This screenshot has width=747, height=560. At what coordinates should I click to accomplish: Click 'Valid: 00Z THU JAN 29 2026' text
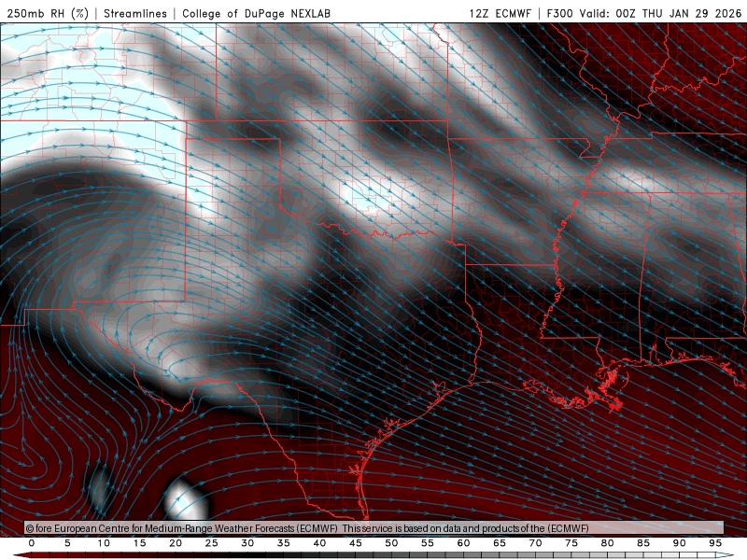pos(660,13)
